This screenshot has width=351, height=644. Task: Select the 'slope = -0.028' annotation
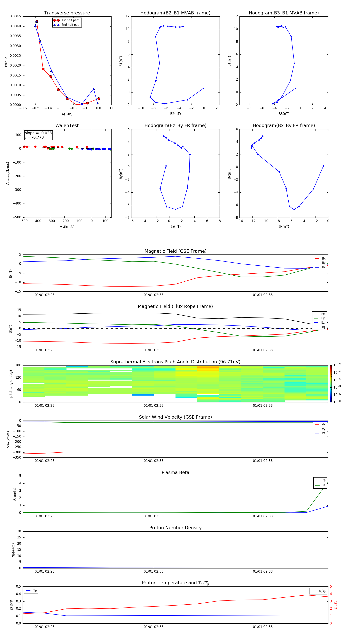(38, 133)
